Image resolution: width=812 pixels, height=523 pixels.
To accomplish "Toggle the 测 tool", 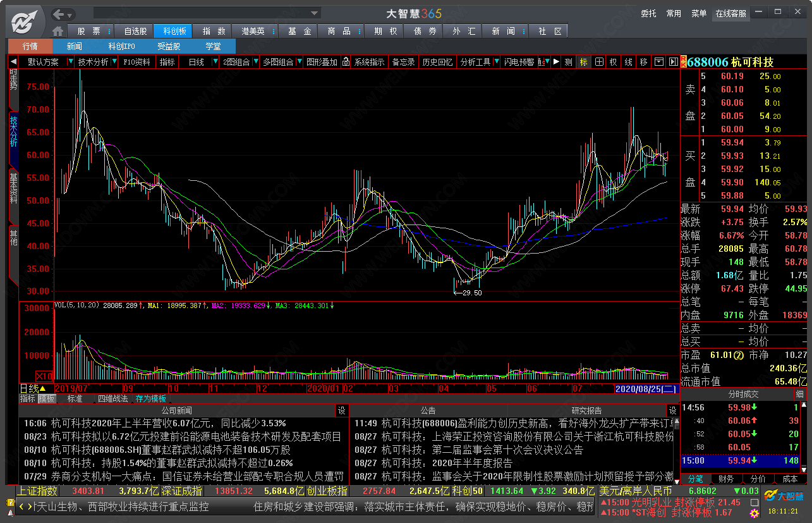I will (569, 62).
